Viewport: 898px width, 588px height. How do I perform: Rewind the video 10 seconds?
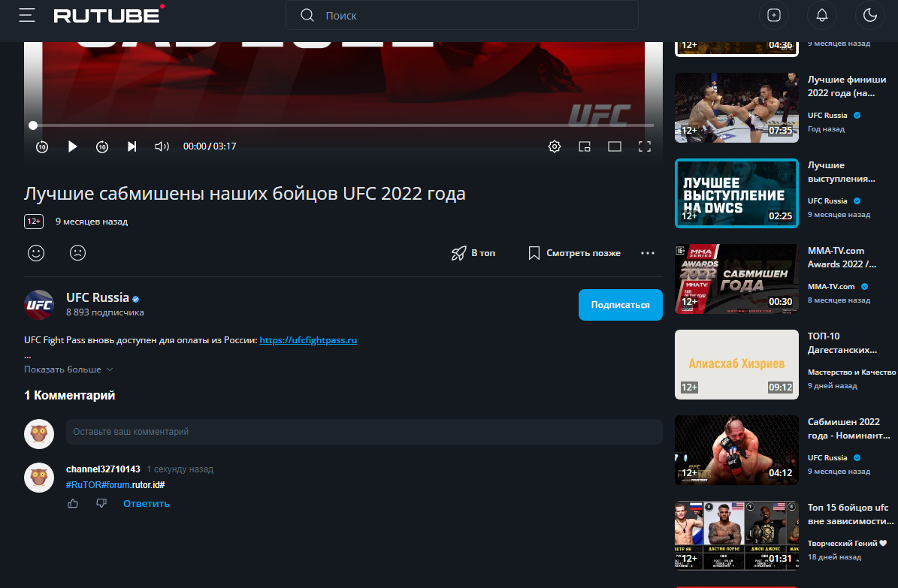pos(42,146)
